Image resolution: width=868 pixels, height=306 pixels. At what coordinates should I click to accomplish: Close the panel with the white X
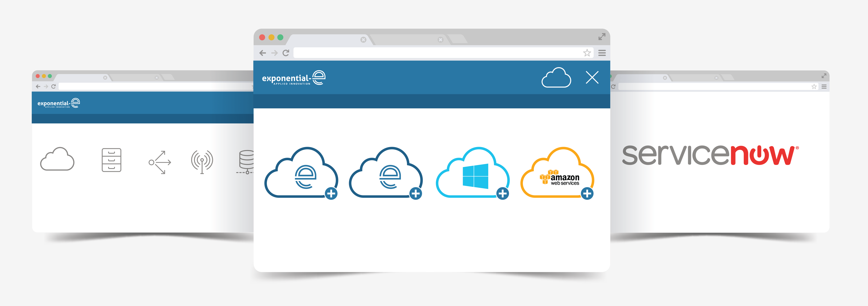pos(592,77)
